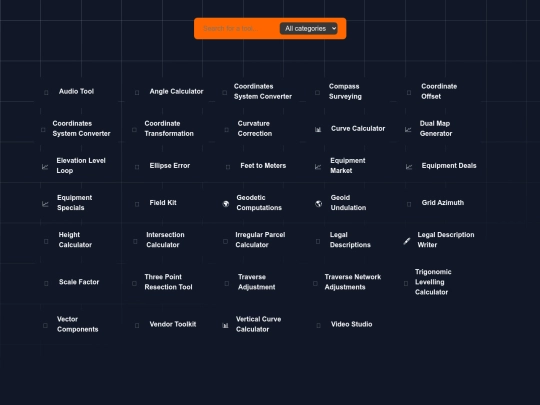Image resolution: width=540 pixels, height=405 pixels.
Task: Click the small icon next to Scale Factor
Action: coord(46,283)
